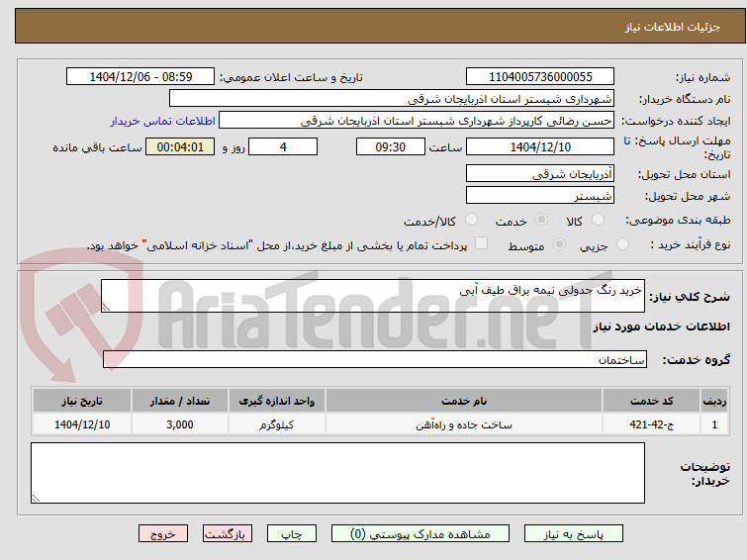The width and height of the screenshot is (747, 560).
Task: Click the resize handle of توضیحات خریدار box
Action: [x=36, y=499]
